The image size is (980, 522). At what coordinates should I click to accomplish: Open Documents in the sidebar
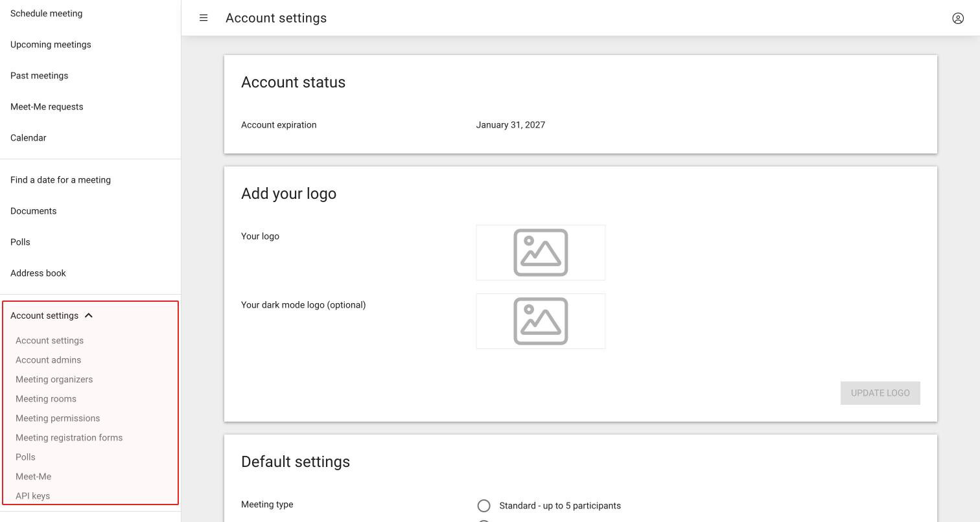tap(33, 211)
